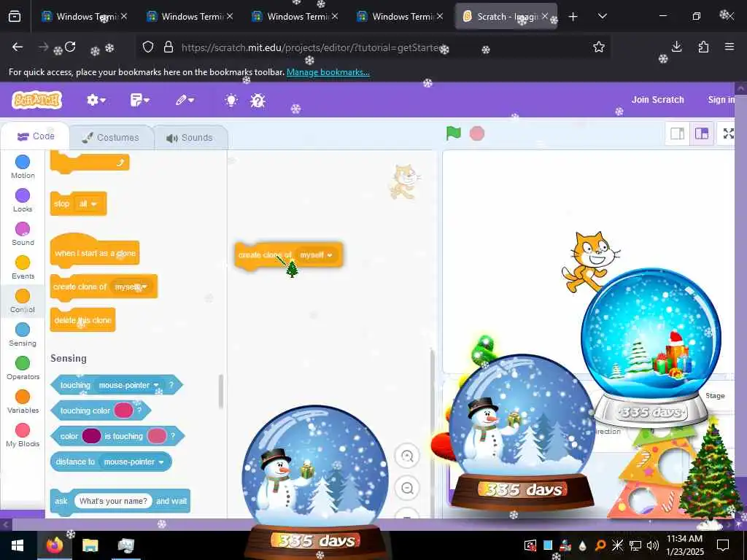The height and width of the screenshot is (560, 747).
Task: Pick color on 'touching color' block
Action: pyautogui.click(x=123, y=411)
